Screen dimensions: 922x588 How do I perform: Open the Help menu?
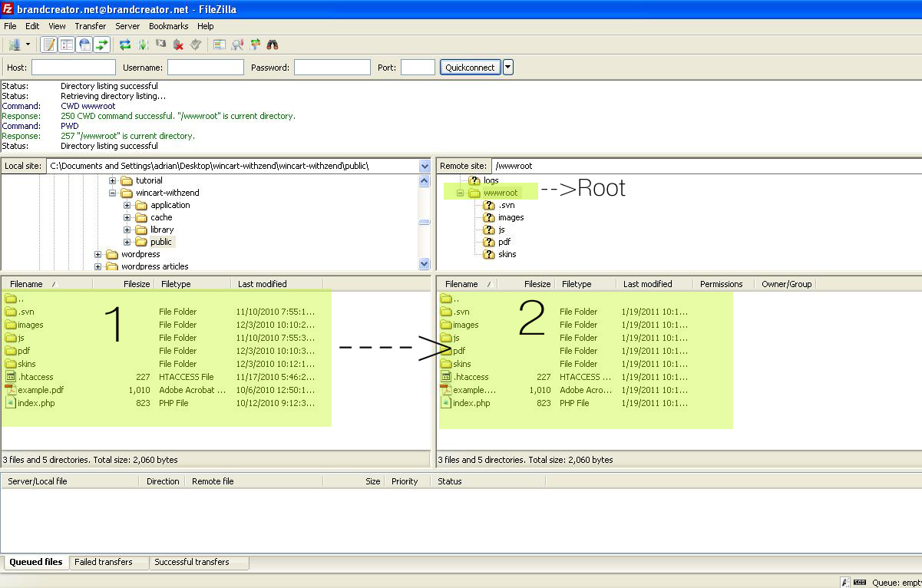pyautogui.click(x=206, y=26)
